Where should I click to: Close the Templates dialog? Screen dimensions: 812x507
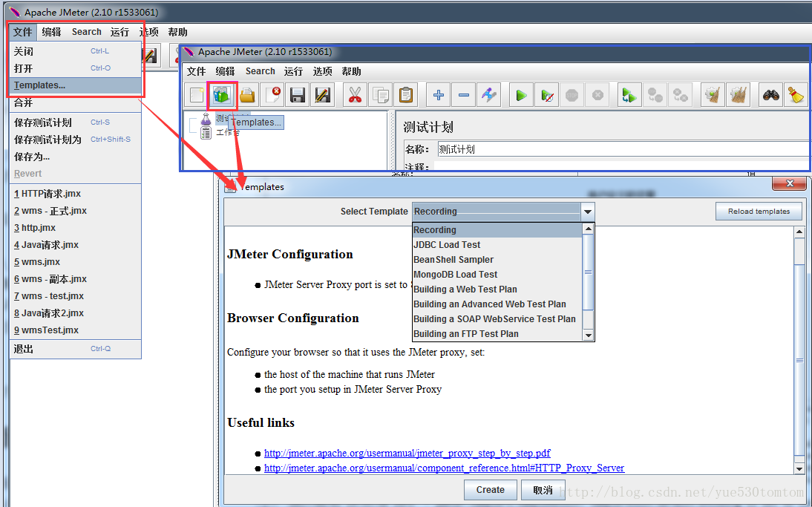click(x=789, y=183)
